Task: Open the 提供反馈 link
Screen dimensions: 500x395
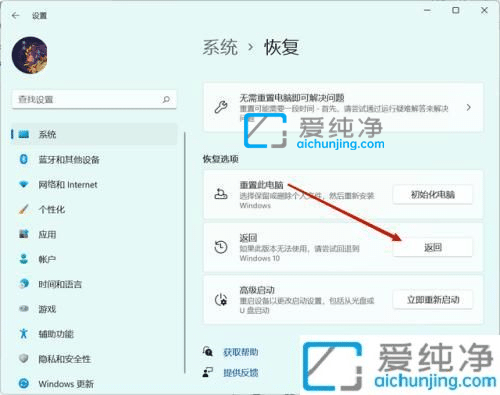Action: pos(241,373)
